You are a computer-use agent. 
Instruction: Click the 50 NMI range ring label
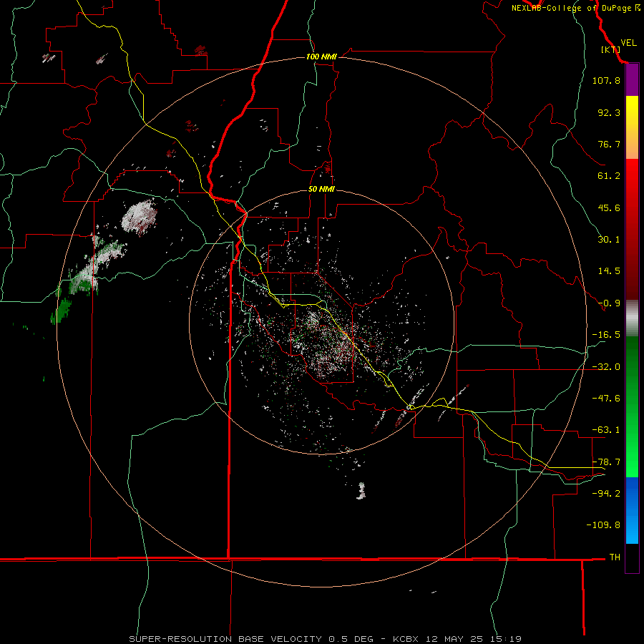(321, 190)
